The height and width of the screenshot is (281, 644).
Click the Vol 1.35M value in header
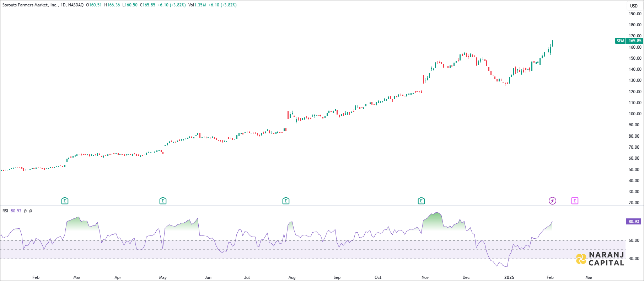[x=197, y=5]
